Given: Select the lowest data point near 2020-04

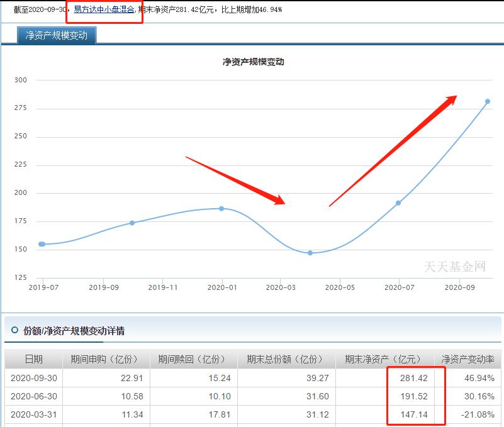Looking at the screenshot, I should (309, 253).
